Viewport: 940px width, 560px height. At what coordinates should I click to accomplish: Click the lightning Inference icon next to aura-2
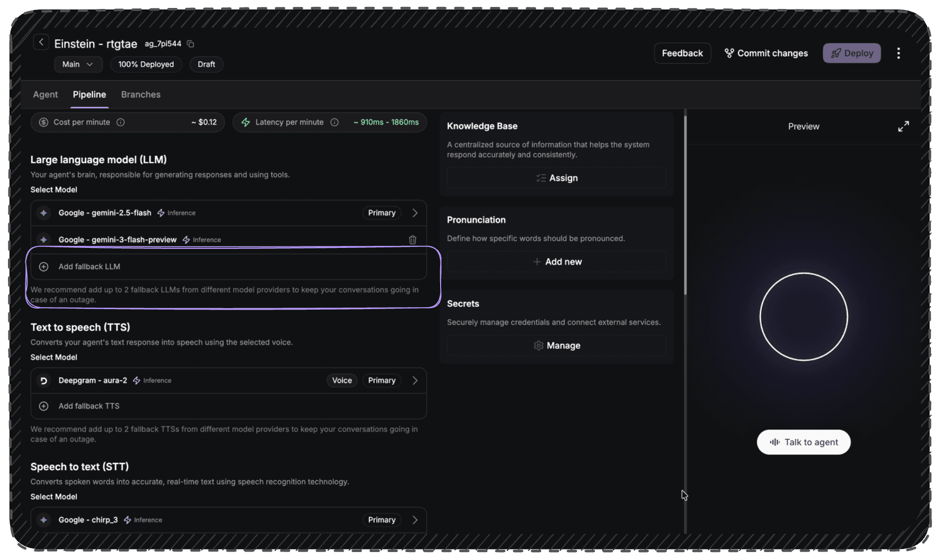(x=136, y=381)
